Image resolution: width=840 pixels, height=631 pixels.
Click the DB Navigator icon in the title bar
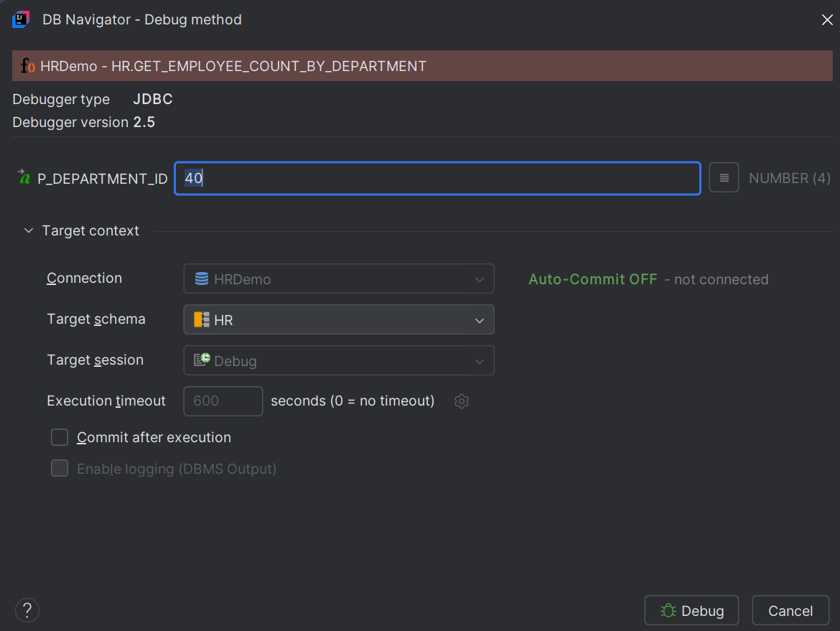[x=19, y=19]
